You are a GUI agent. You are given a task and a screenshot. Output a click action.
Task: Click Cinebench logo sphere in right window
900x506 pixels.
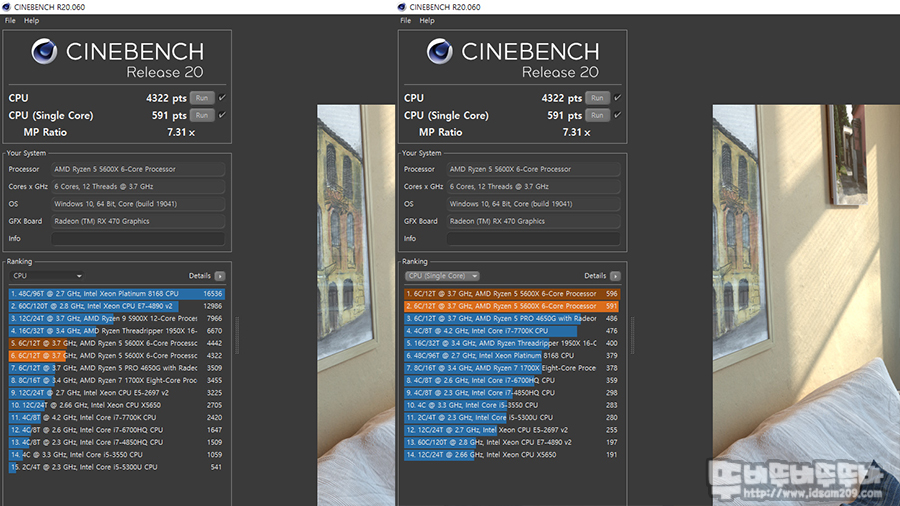coord(440,51)
